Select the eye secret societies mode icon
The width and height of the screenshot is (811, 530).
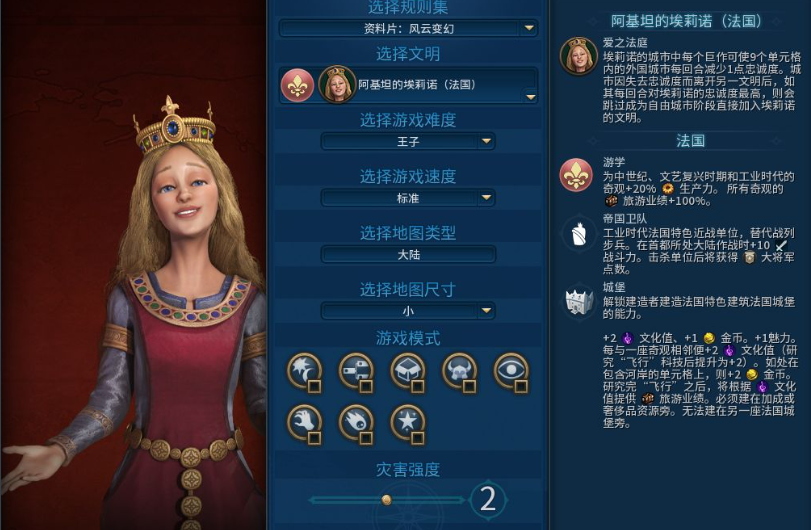(511, 371)
